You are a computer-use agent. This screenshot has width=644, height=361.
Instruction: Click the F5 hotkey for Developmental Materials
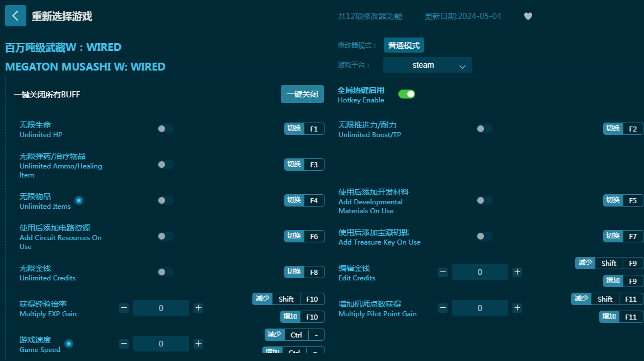[623, 200]
